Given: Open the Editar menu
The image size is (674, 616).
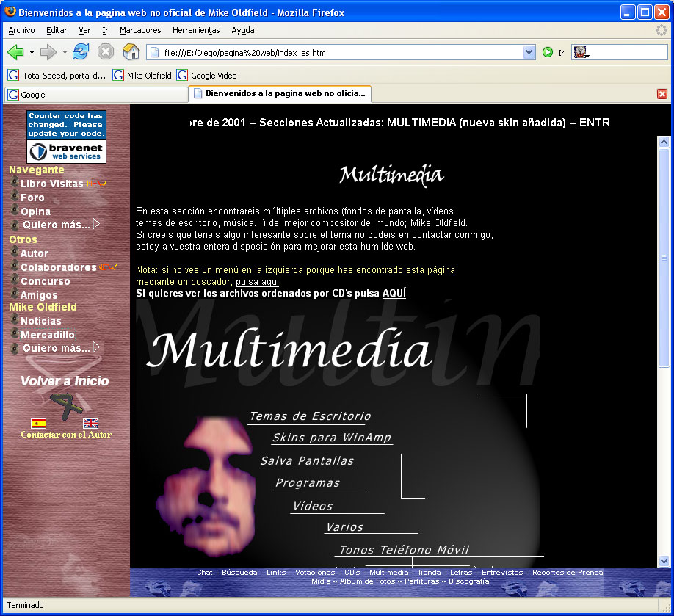Looking at the screenshot, I should point(57,30).
